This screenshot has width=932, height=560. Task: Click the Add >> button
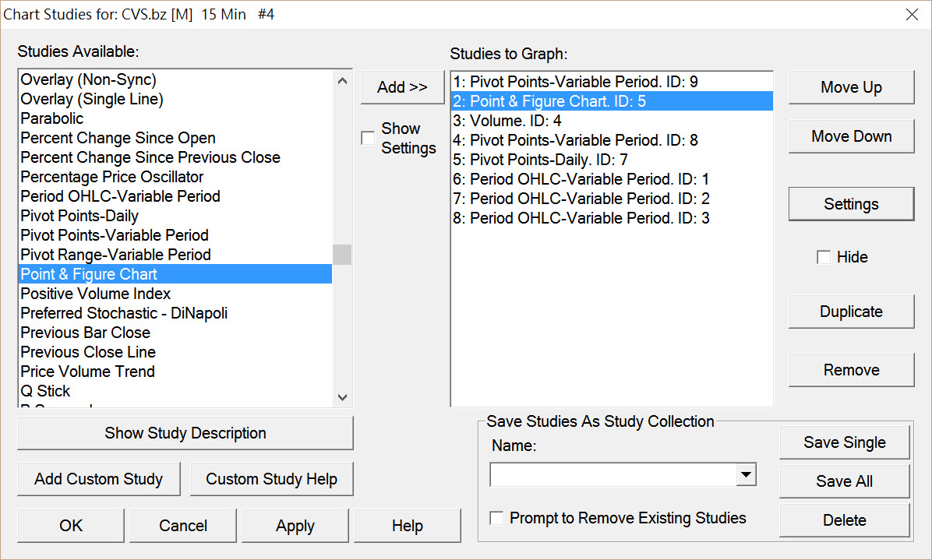tap(402, 87)
